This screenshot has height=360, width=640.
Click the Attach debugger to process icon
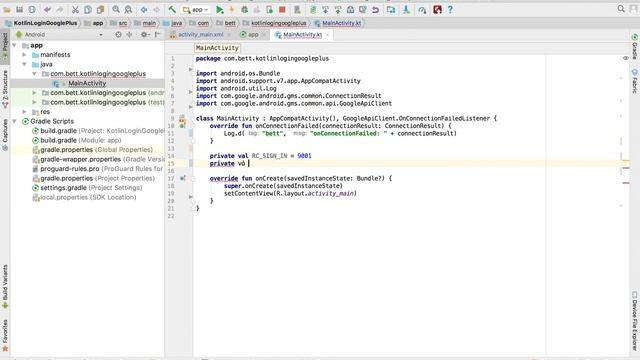click(x=270, y=9)
